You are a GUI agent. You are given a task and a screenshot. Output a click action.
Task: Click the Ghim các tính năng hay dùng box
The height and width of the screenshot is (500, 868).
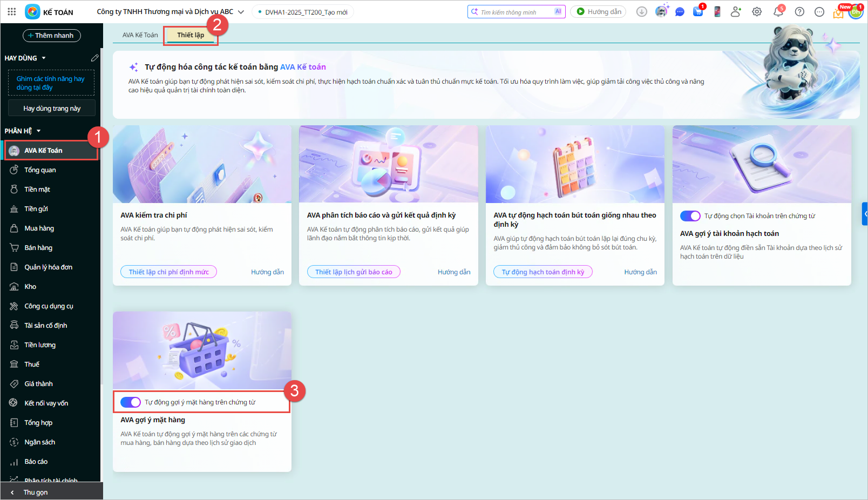(x=51, y=83)
